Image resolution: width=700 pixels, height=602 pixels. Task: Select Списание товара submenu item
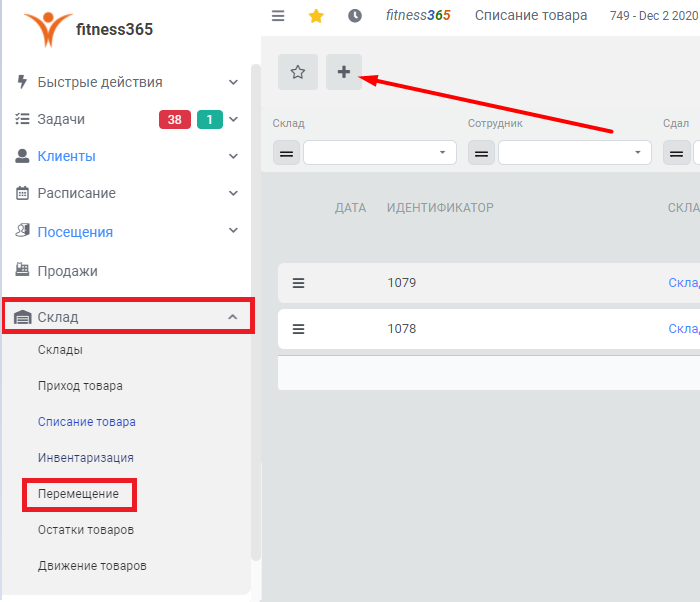pyautogui.click(x=87, y=422)
